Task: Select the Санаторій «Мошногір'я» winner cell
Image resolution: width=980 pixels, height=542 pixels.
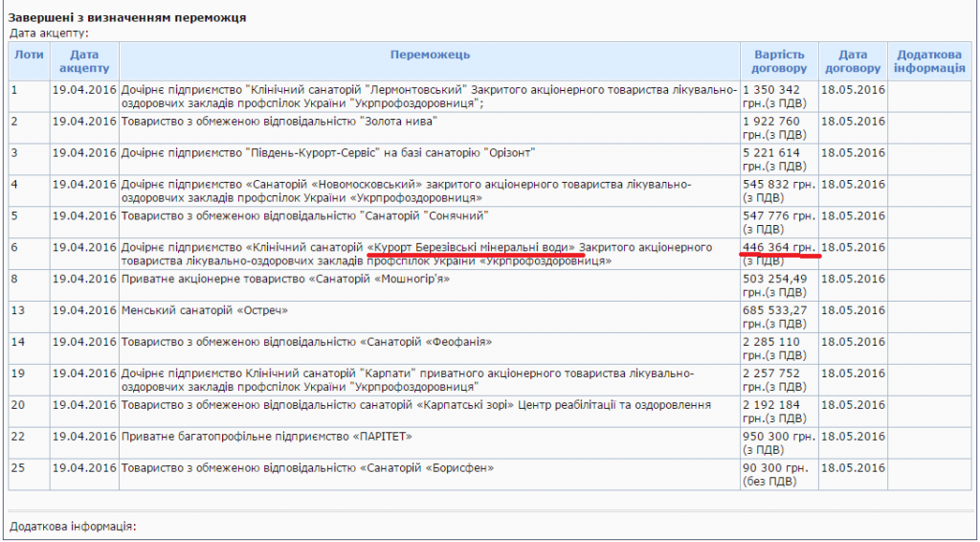Action: [285, 280]
